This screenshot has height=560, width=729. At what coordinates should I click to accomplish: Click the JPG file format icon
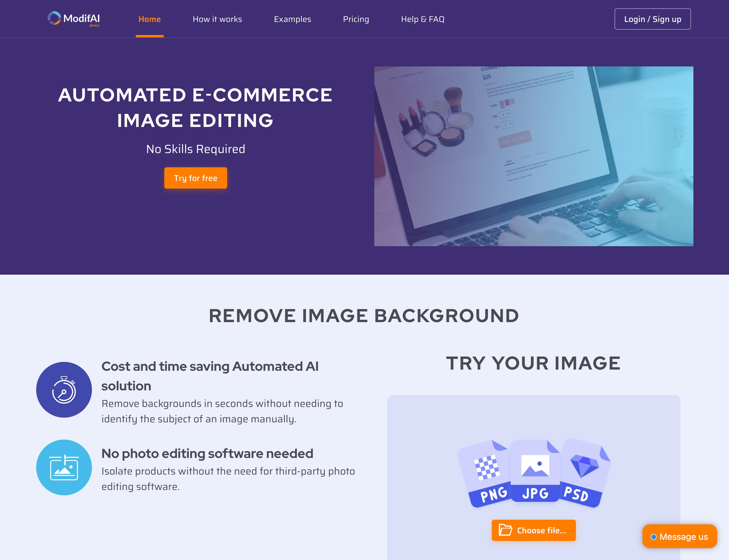click(x=533, y=471)
